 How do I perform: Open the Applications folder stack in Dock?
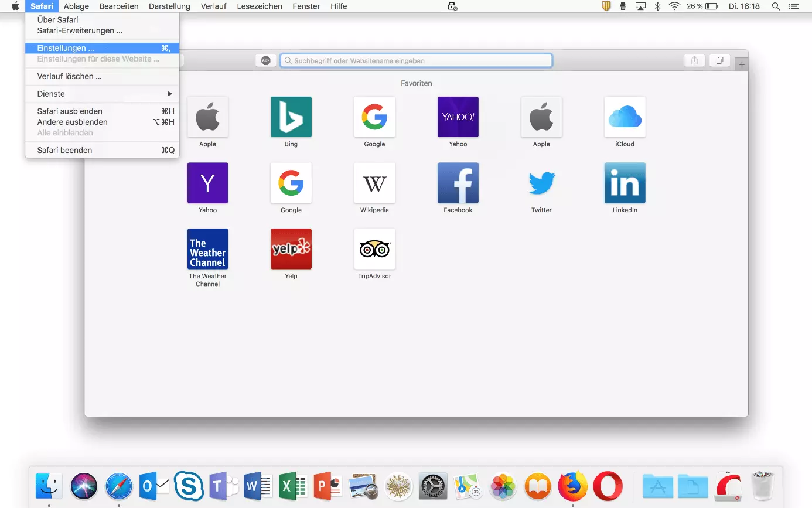click(x=658, y=486)
